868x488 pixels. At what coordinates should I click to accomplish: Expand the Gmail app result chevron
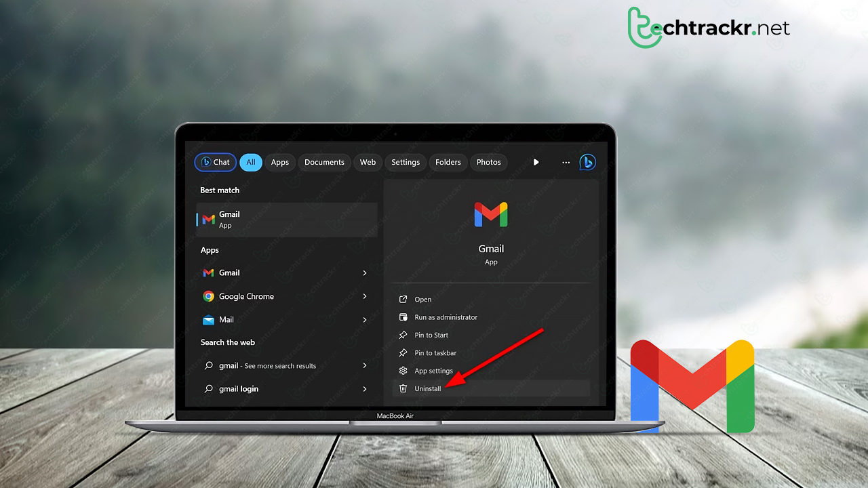[x=365, y=272]
